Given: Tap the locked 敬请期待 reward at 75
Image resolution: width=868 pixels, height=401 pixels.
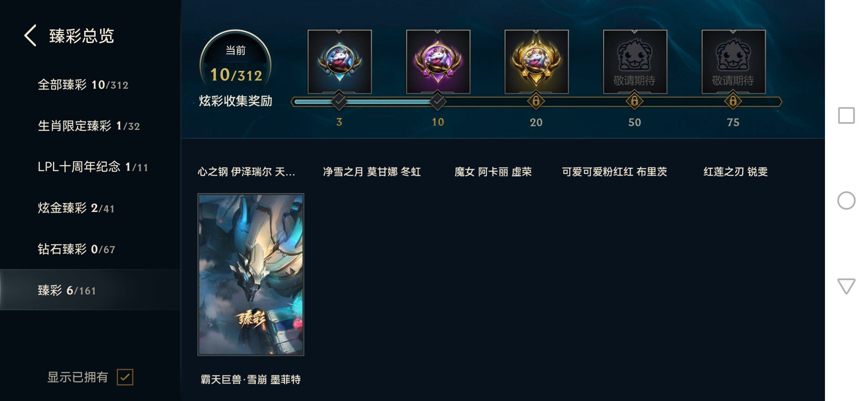Looking at the screenshot, I should click(x=733, y=62).
